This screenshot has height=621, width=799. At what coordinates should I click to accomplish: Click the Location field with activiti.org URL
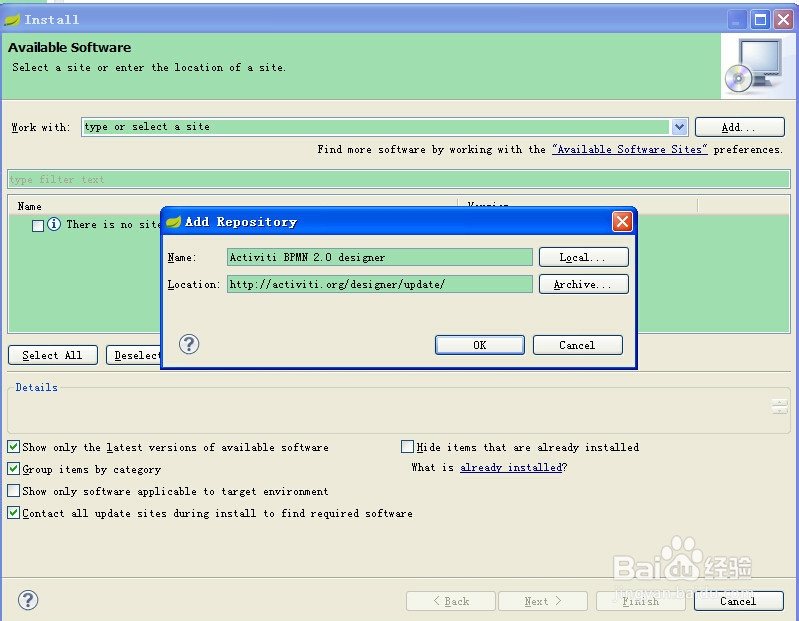pyautogui.click(x=380, y=284)
